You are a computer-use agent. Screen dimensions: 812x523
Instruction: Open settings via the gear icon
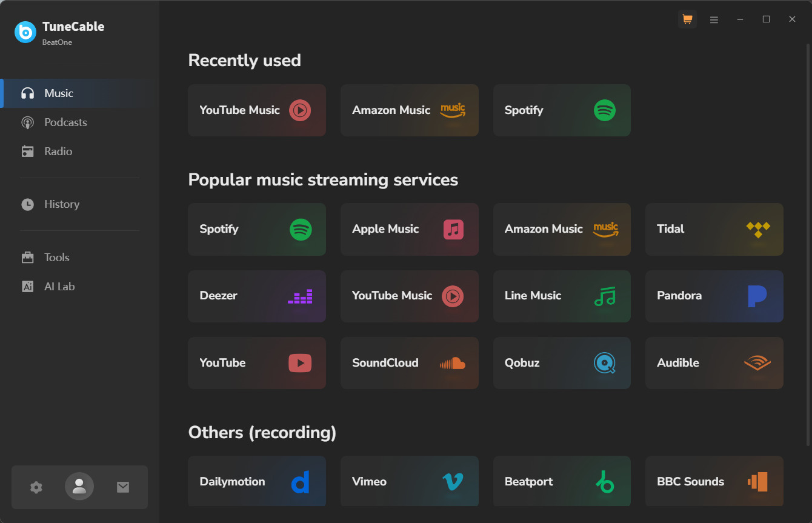coord(36,487)
